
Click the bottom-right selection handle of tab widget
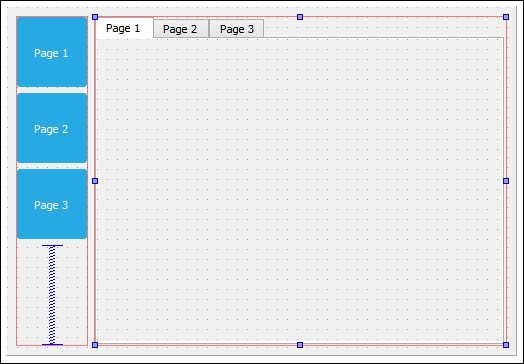point(506,345)
